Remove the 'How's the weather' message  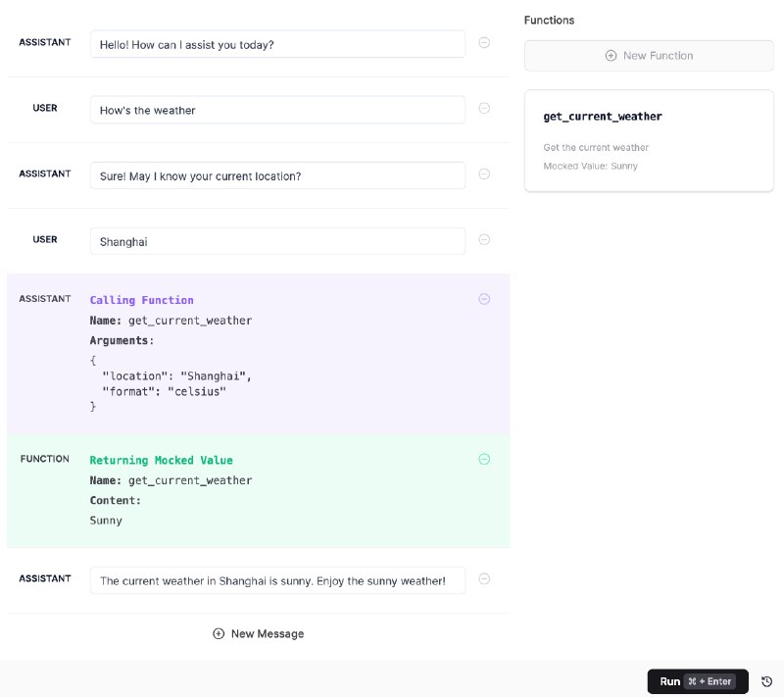point(484,109)
